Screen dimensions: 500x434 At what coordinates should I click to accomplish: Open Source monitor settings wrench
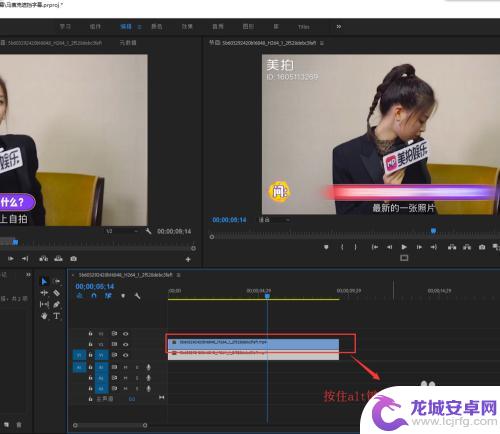pyautogui.click(x=149, y=231)
